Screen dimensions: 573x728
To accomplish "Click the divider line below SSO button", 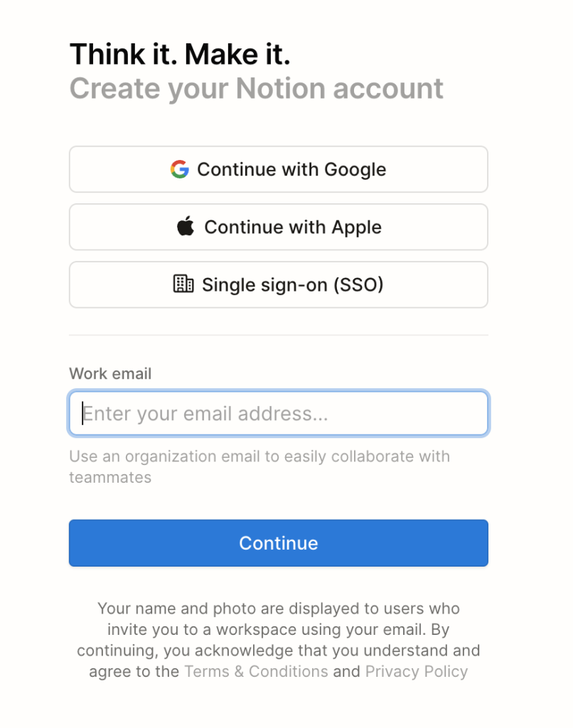I will click(279, 335).
